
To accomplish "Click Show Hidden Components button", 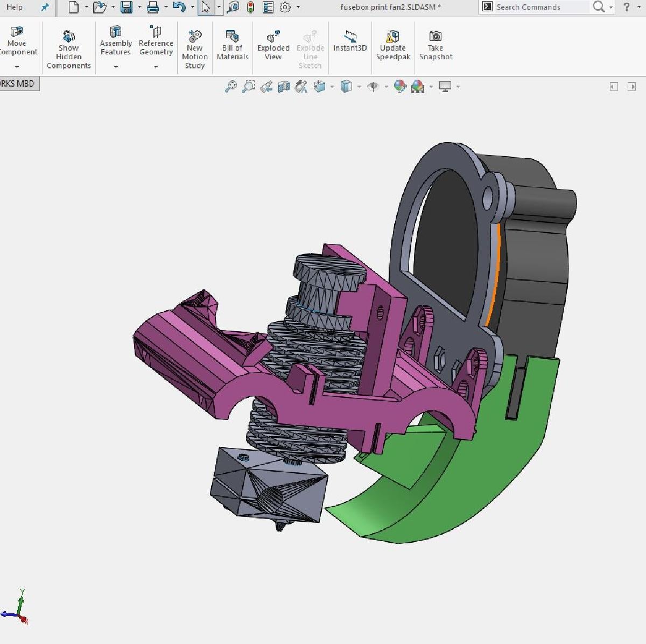I will [68, 49].
